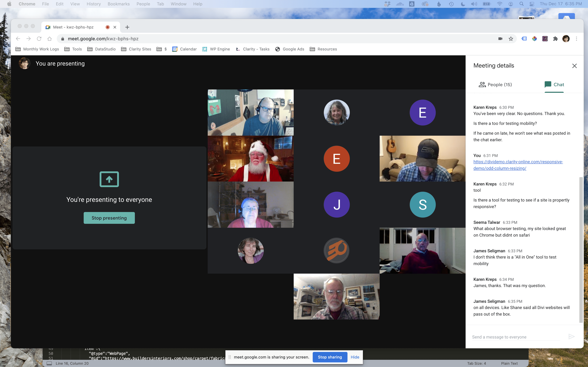The image size is (588, 367).
Task: Toggle the new tab button in browser
Action: point(127,27)
